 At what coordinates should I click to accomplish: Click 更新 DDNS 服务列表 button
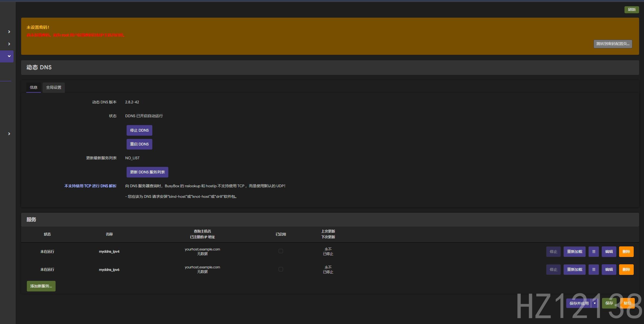pyautogui.click(x=147, y=172)
